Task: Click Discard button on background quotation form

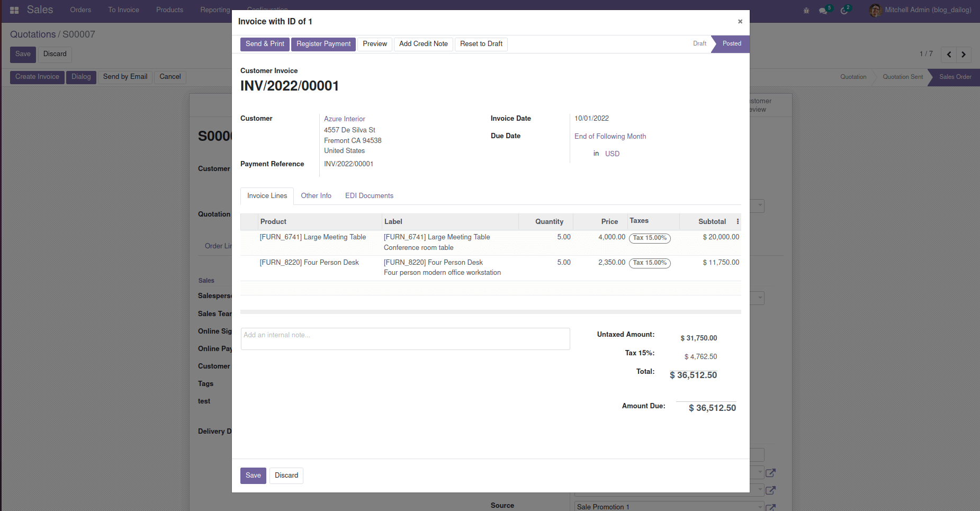Action: tap(55, 55)
